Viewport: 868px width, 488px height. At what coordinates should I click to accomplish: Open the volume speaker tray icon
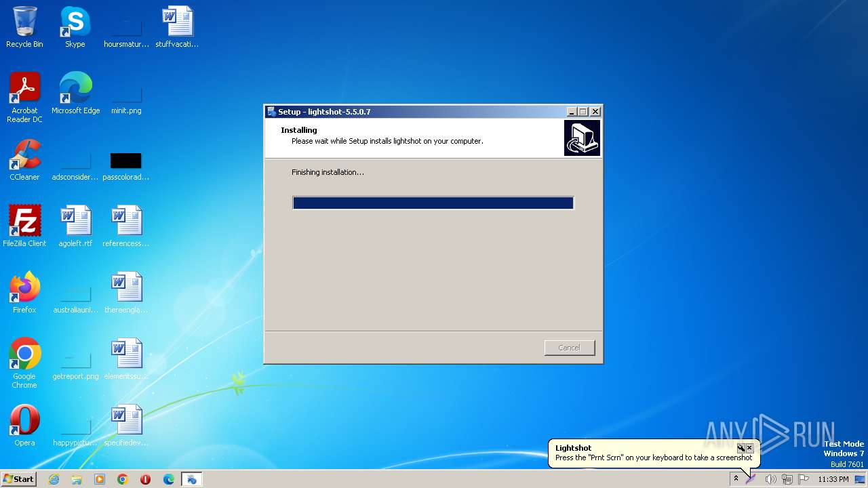coord(770,479)
